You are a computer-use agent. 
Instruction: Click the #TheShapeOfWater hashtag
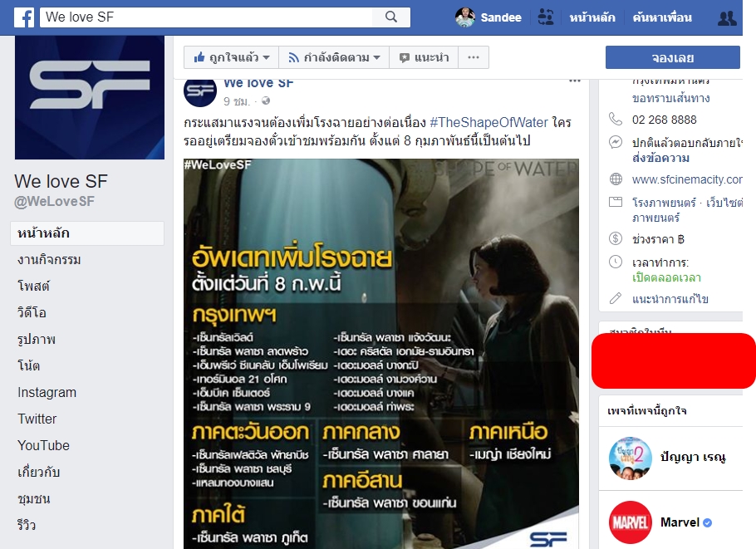click(488, 122)
